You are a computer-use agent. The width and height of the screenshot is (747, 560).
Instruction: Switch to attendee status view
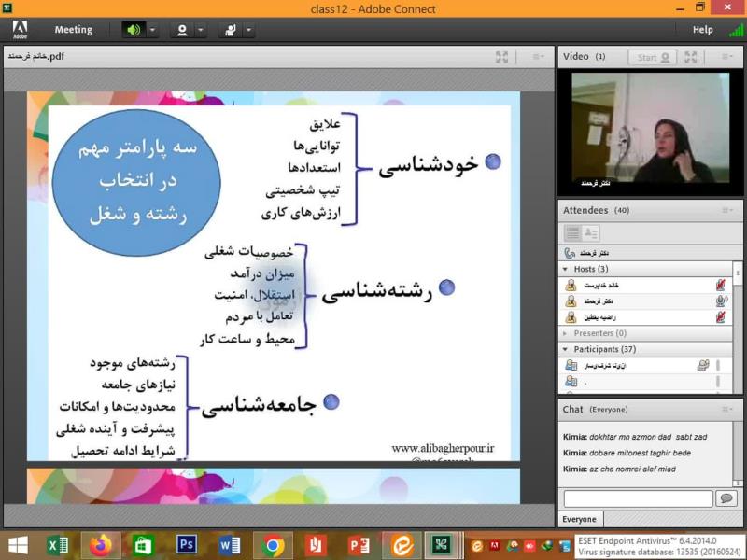pyautogui.click(x=591, y=233)
